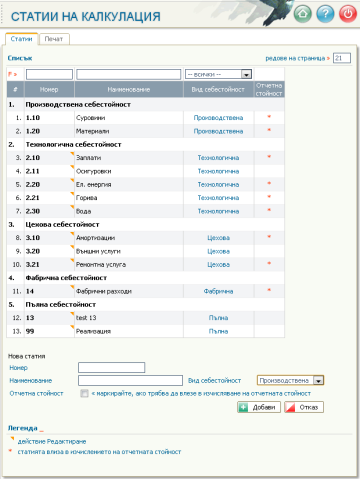
Task: Click edit marker on row 3.10 Амортизации
Action: coord(72,234)
